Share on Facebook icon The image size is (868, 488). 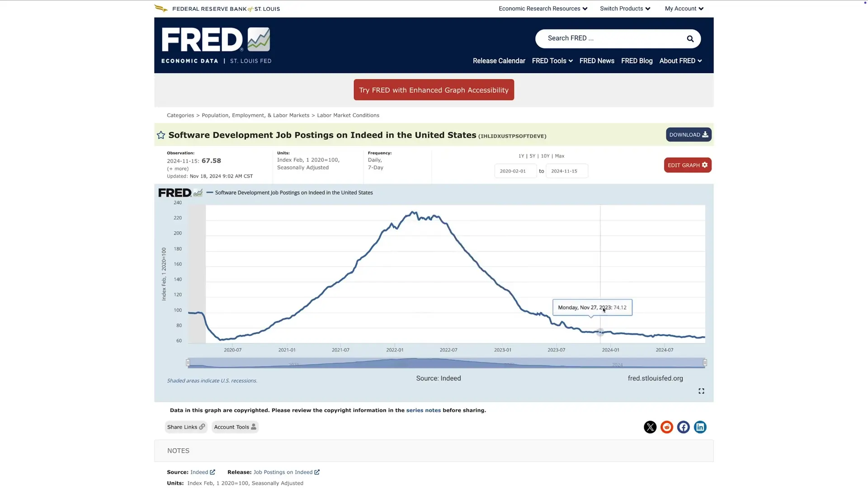point(683,427)
